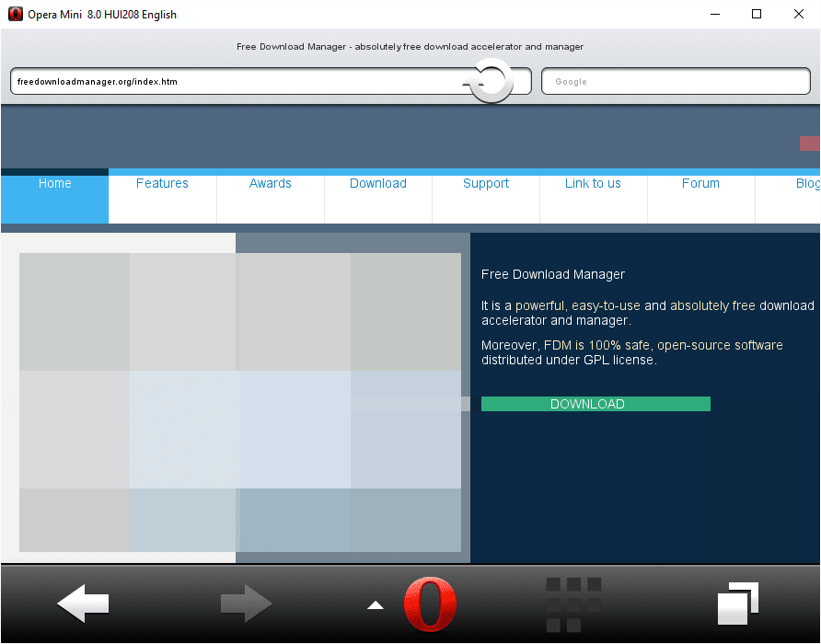Open the Opera menu via the red O icon
The image size is (821, 644).
(x=430, y=604)
